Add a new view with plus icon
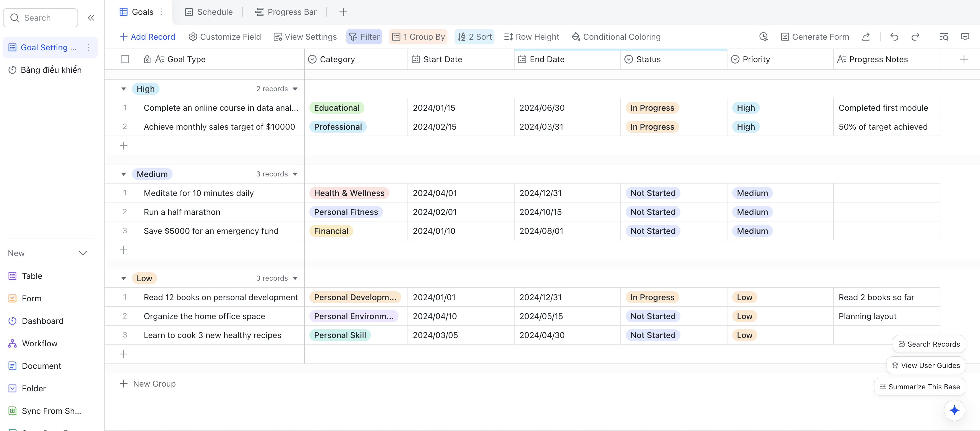 [x=343, y=12]
